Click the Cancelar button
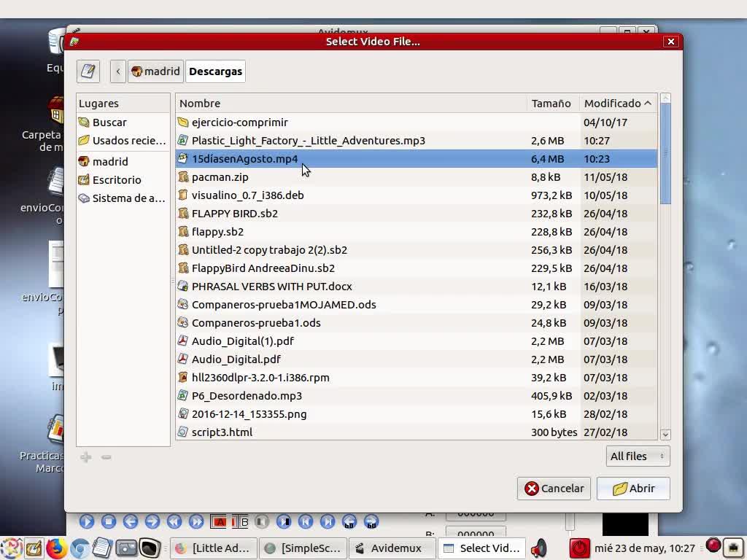The image size is (747, 560). (554, 489)
